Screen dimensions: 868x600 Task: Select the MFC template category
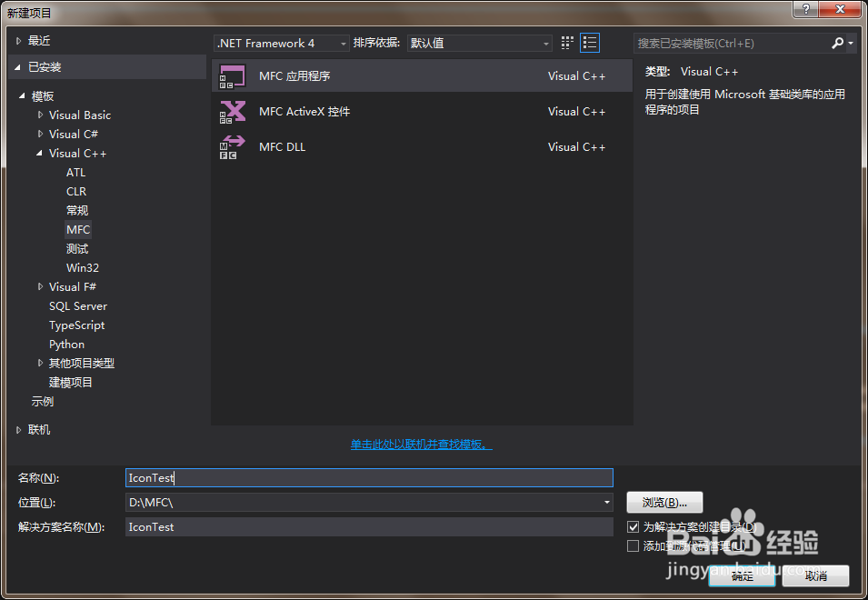78,230
